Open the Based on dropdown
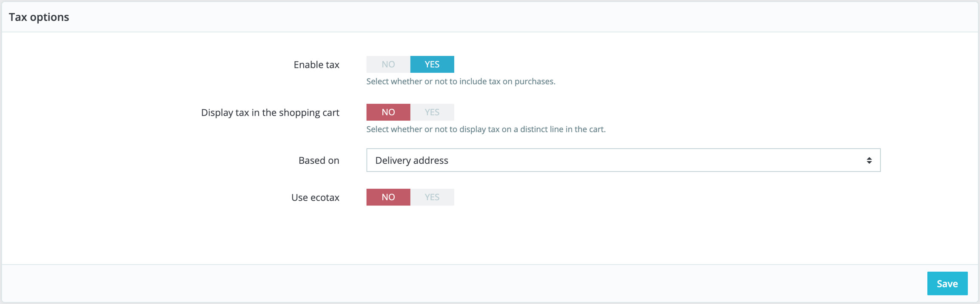Viewport: 980px width, 304px height. pos(623,160)
